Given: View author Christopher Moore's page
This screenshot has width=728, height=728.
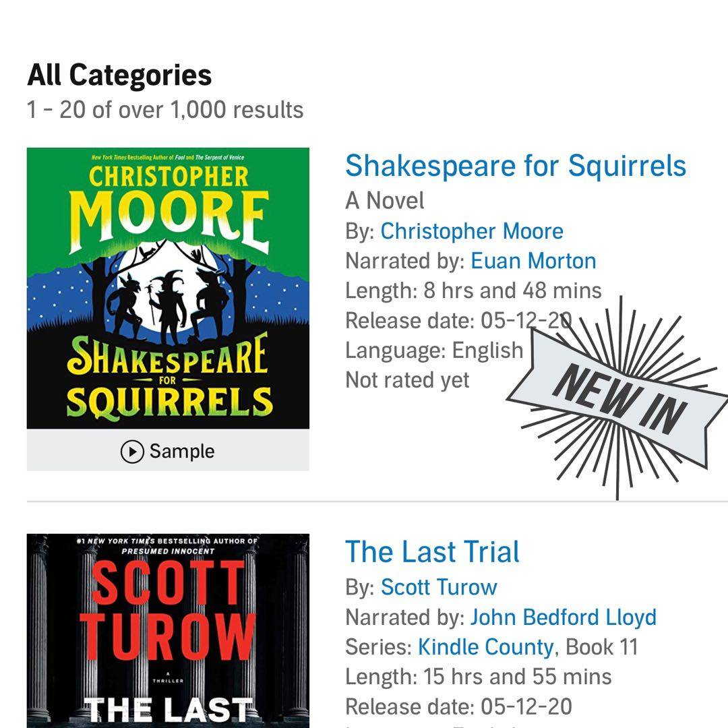Looking at the screenshot, I should (472, 231).
